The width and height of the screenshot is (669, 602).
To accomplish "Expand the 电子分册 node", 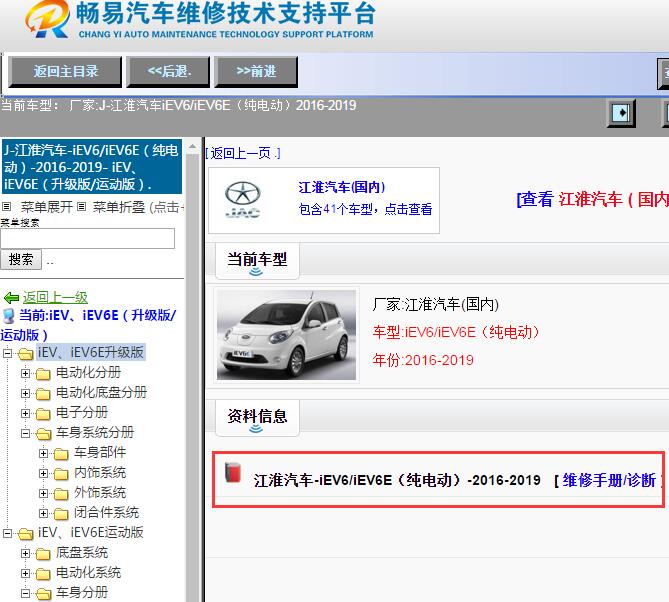I will point(26,413).
